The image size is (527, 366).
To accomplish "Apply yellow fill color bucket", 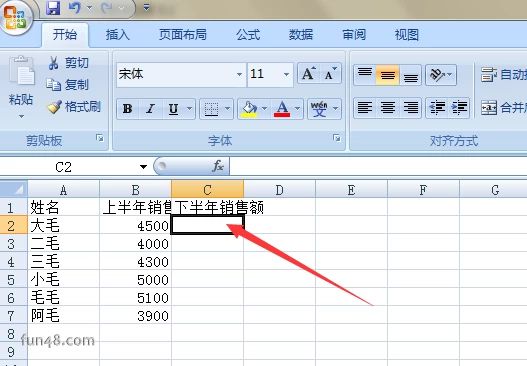I will tap(249, 109).
